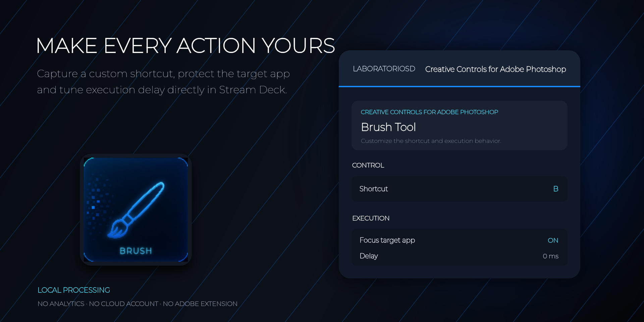
Task: Click the Brush Tool title
Action: (x=388, y=127)
